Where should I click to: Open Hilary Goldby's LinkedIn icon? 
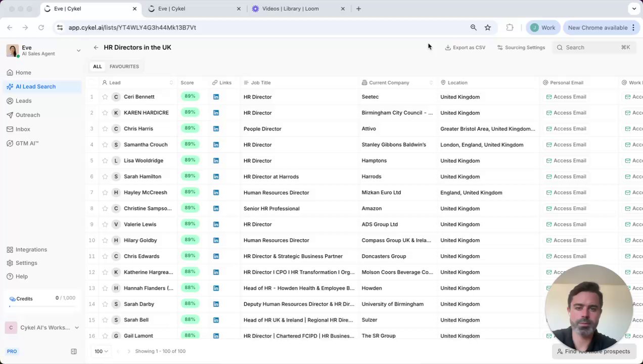coord(216,240)
